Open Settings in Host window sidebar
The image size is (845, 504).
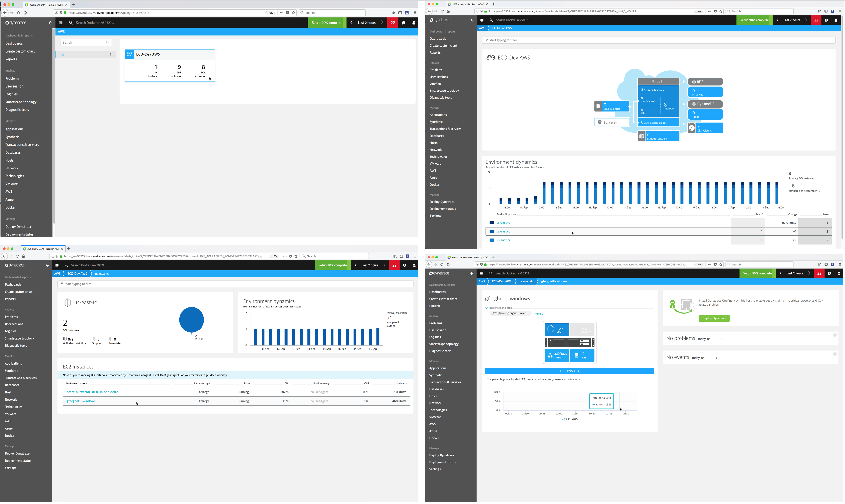click(435, 469)
